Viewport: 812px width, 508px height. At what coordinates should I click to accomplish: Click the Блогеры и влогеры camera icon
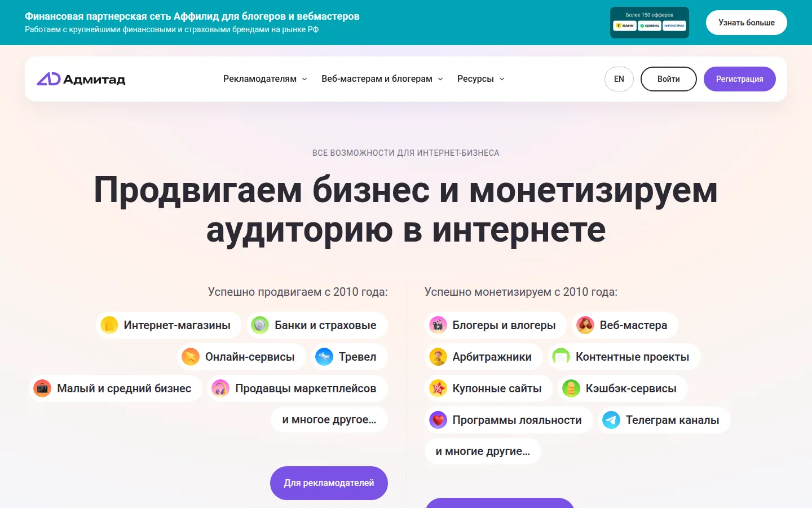click(438, 325)
